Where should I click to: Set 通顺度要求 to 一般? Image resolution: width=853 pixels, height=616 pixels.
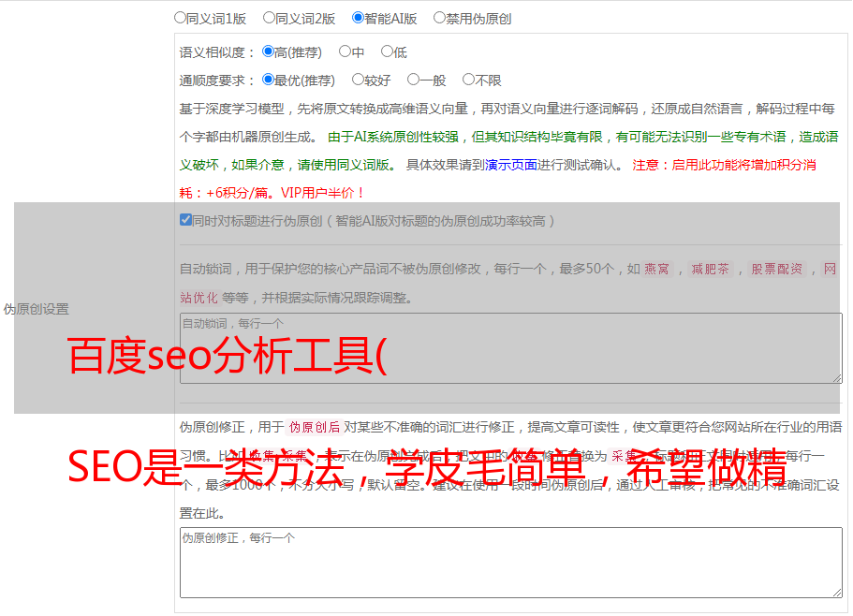pyautogui.click(x=413, y=81)
